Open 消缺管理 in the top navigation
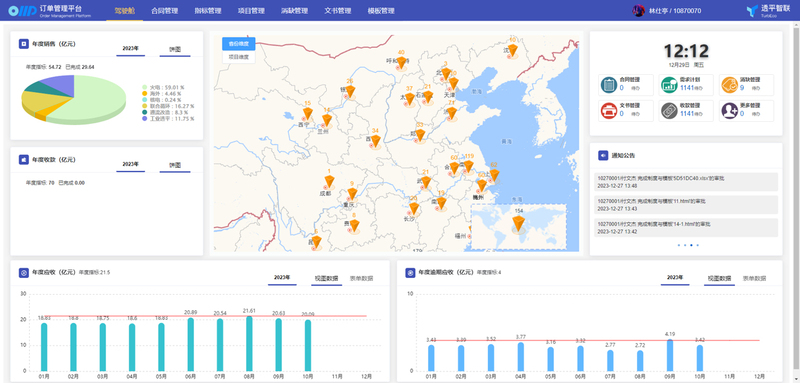The height and width of the screenshot is (383, 800). (x=294, y=11)
